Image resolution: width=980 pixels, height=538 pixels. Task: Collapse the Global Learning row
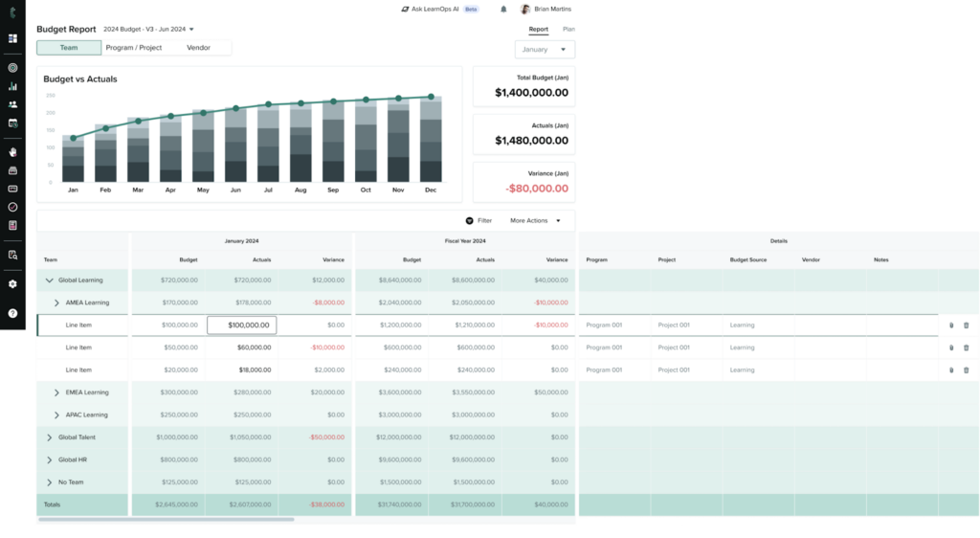(49, 280)
